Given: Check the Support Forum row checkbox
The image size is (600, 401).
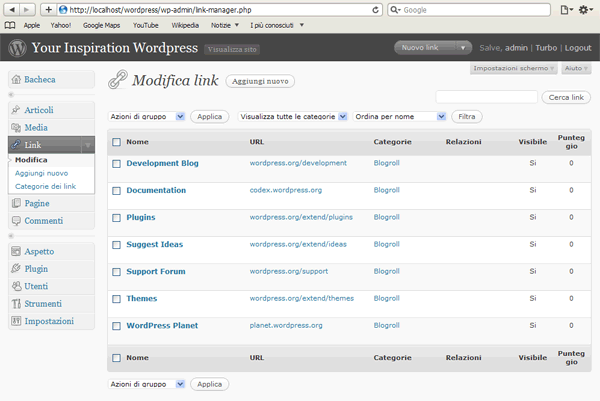Looking at the screenshot, I should tap(116, 272).
